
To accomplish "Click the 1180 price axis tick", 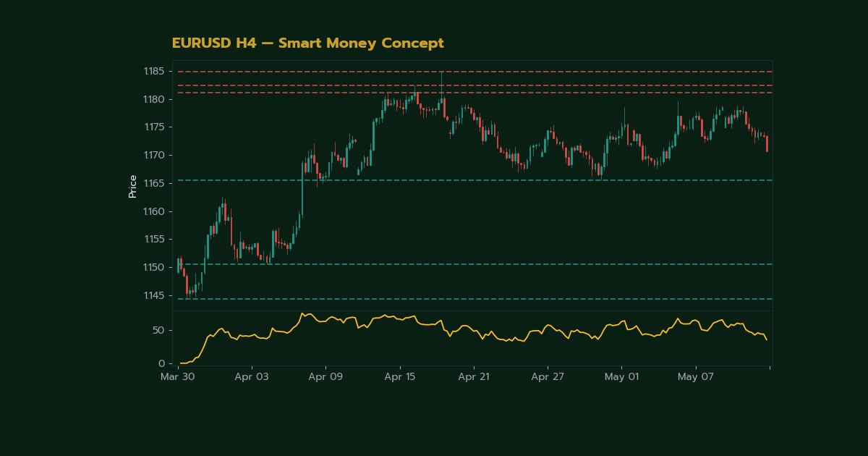I will pyautogui.click(x=153, y=99).
